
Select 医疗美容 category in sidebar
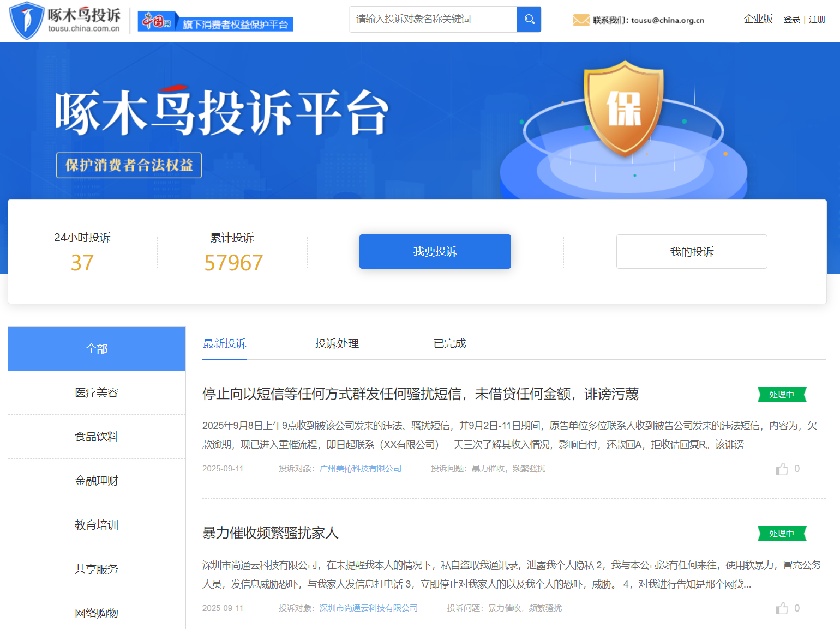pyautogui.click(x=97, y=392)
